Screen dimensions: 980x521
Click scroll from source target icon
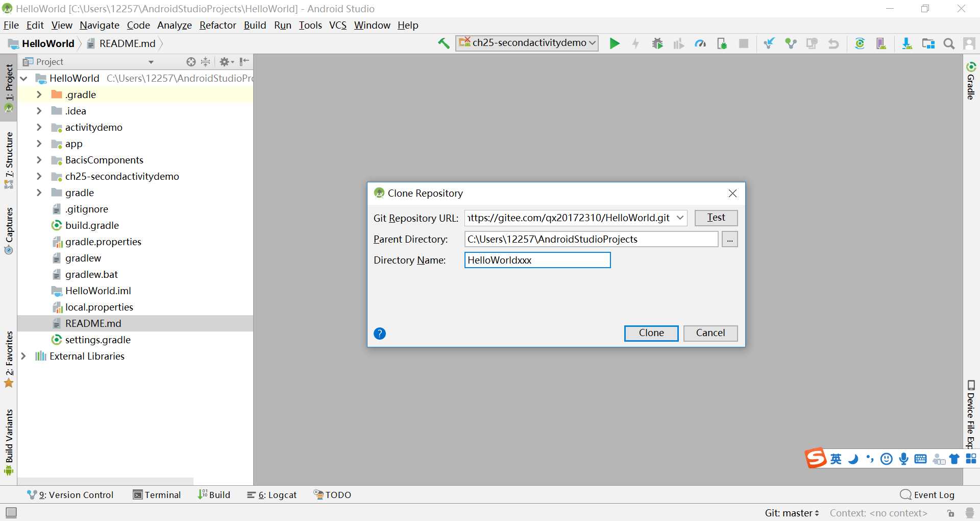(191, 62)
